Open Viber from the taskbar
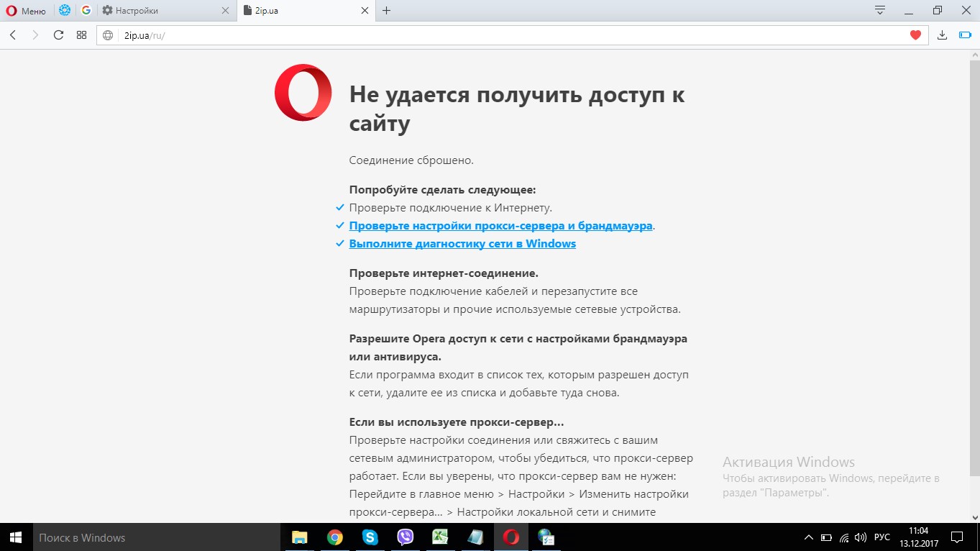The height and width of the screenshot is (551, 980). pyautogui.click(x=406, y=537)
